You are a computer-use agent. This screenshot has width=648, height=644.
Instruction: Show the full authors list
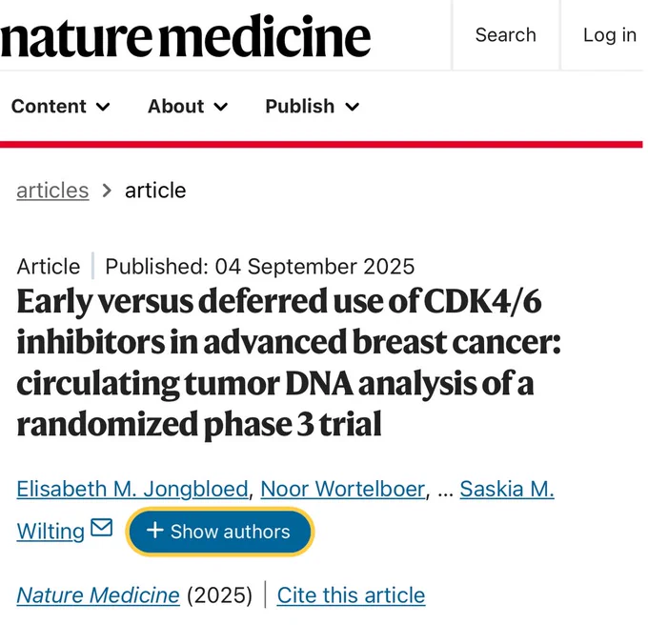click(220, 532)
